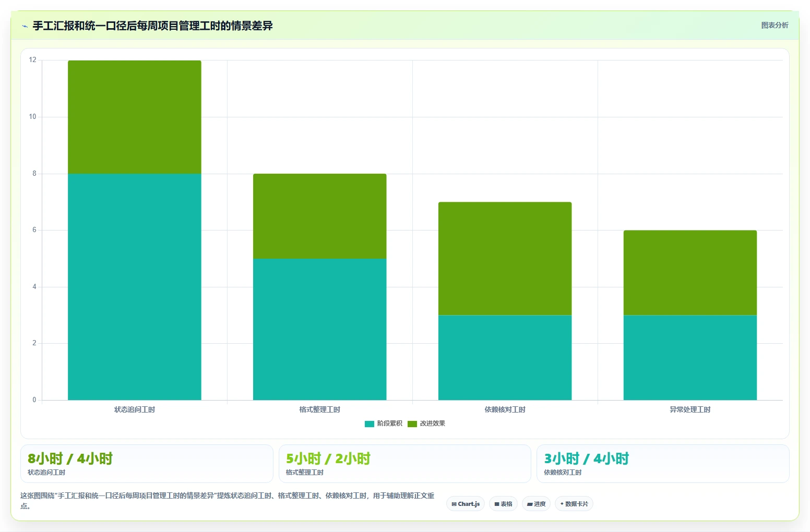Click the green segment of the 状态追问工时 bar
The height and width of the screenshot is (532, 810).
(x=135, y=117)
